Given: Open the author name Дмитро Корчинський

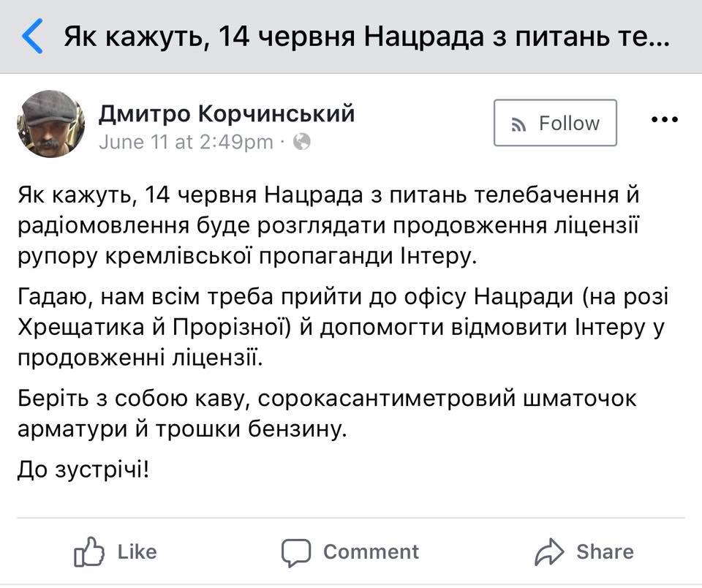Looking at the screenshot, I should (x=227, y=113).
